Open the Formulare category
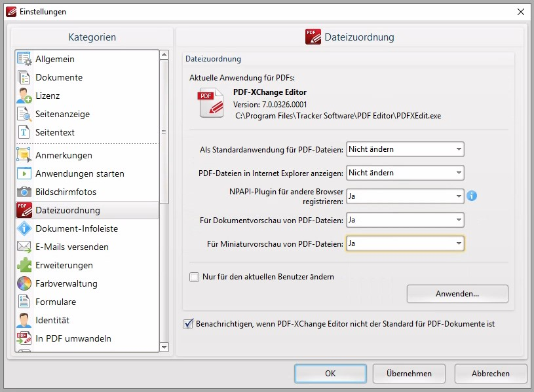Viewport: 534px width, 392px height. pos(56,302)
